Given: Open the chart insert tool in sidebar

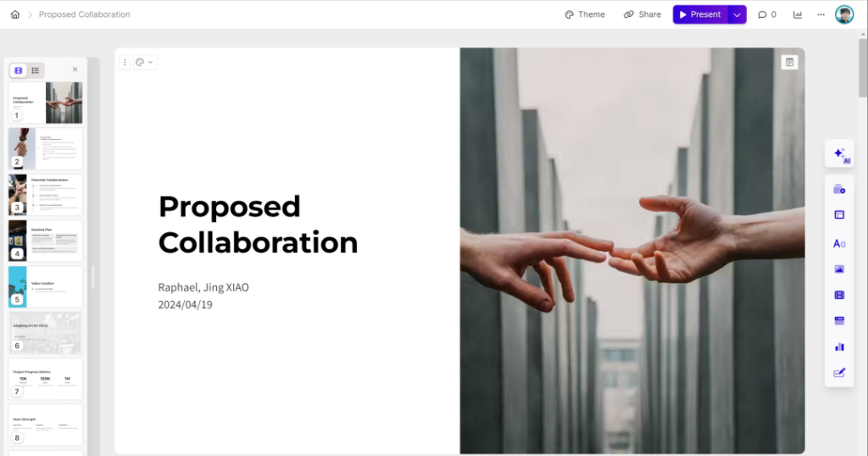Looking at the screenshot, I should (x=839, y=347).
